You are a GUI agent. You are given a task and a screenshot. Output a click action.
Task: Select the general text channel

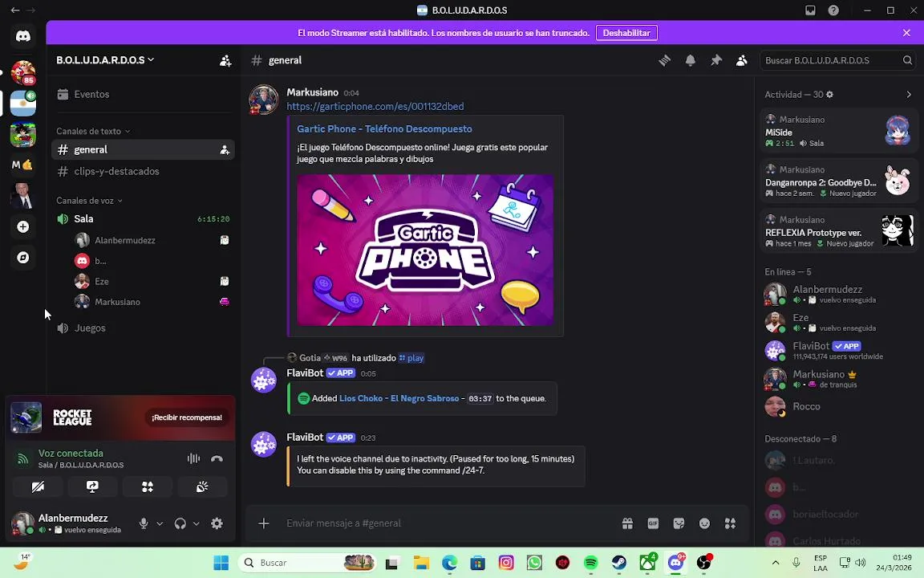(x=143, y=150)
